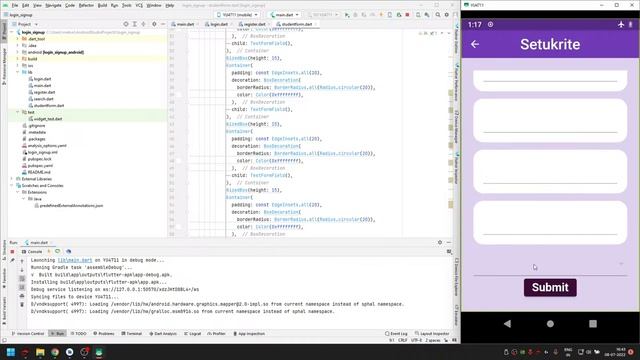The image size is (640, 360).
Task: Open Windows Start menu
Action: (x=11, y=352)
